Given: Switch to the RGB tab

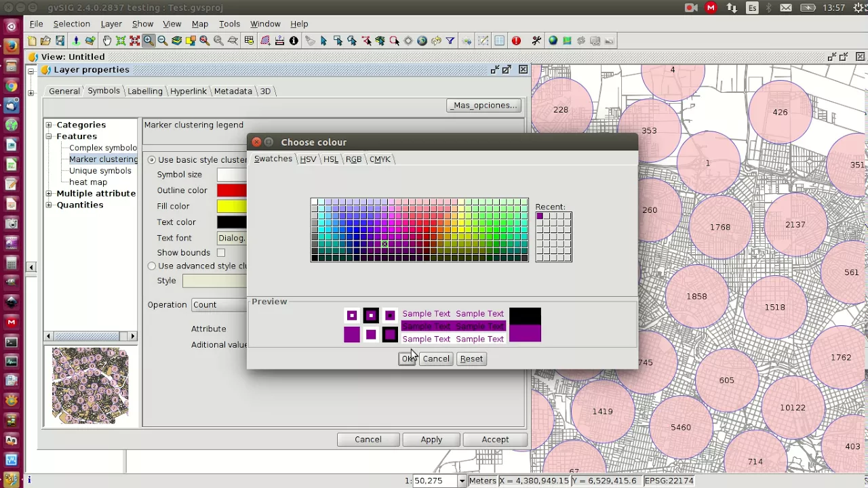Looking at the screenshot, I should 353,159.
